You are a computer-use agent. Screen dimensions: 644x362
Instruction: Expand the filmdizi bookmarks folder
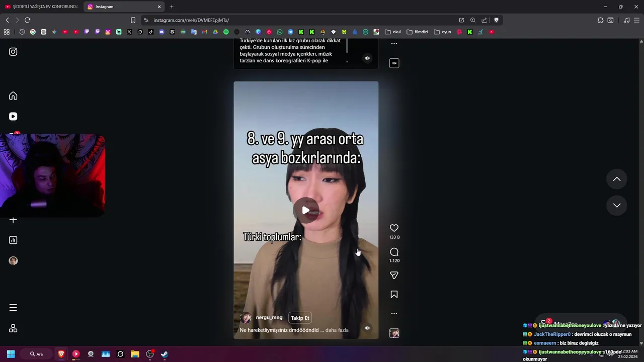click(x=417, y=32)
